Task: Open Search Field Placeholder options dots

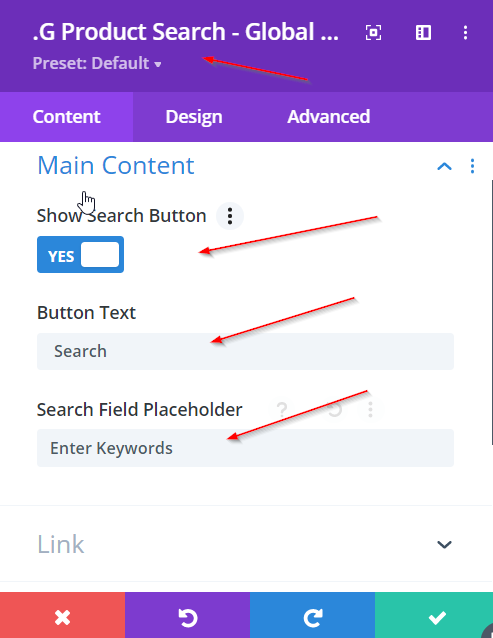Action: 370,409
